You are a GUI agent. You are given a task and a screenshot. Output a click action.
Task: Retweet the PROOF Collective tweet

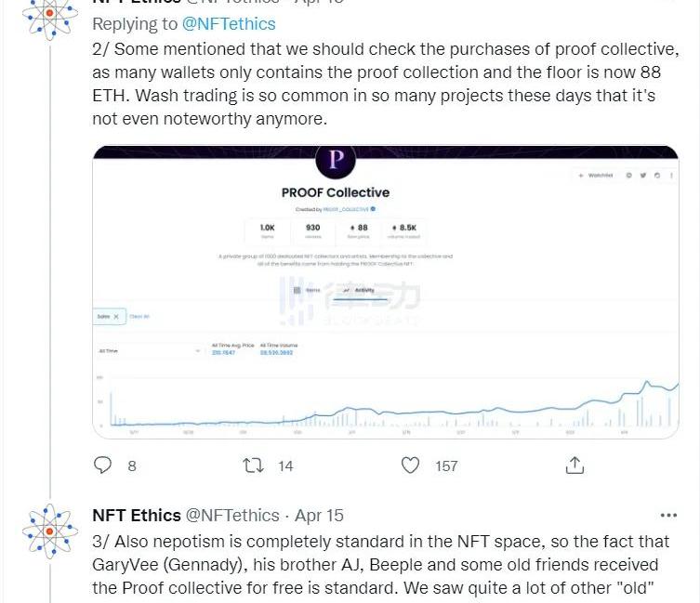(x=253, y=465)
